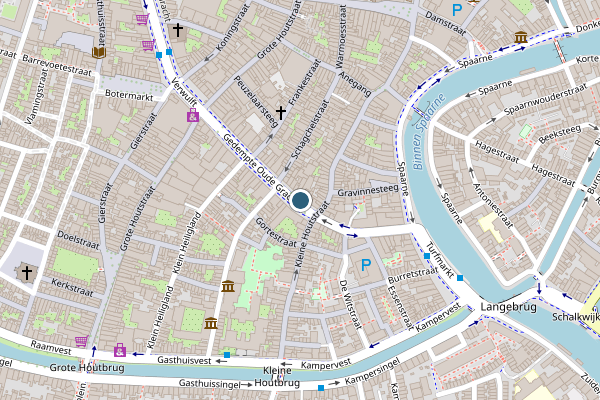Open the library book icon near Barrevoetestraat
Screen dimensions: 600x400
[x=99, y=52]
